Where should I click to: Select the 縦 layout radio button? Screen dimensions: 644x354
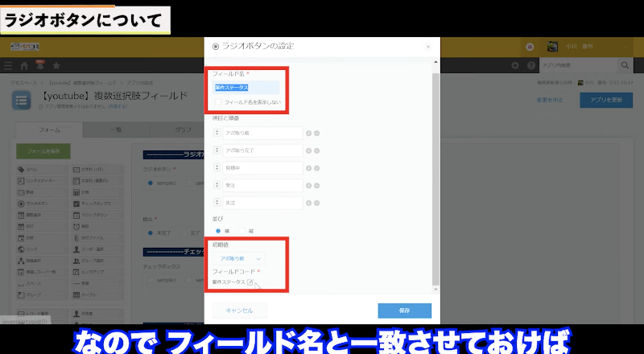242,231
